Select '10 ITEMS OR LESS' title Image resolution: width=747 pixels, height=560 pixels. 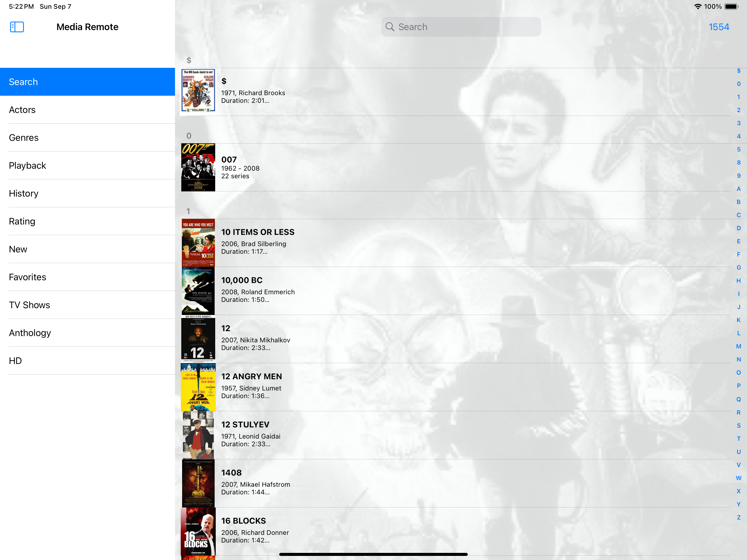258,232
